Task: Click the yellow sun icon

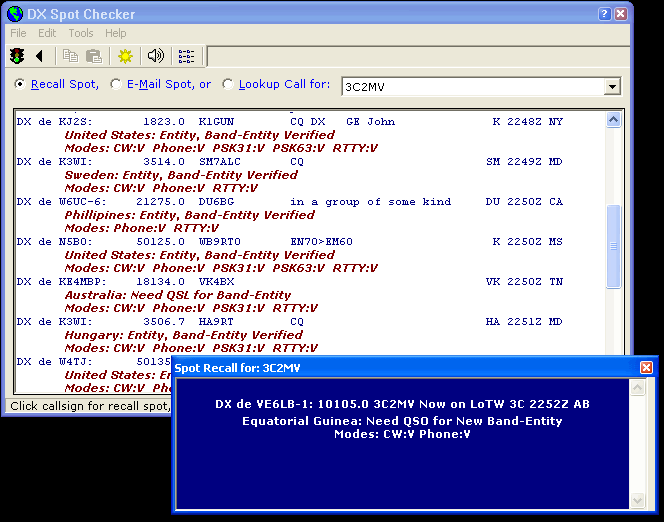Action: [125, 56]
